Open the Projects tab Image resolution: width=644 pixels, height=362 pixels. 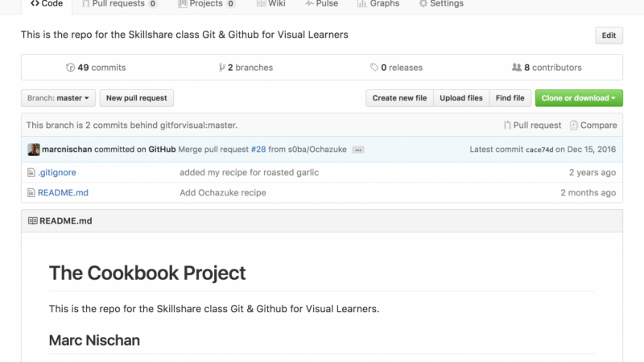tap(207, 4)
